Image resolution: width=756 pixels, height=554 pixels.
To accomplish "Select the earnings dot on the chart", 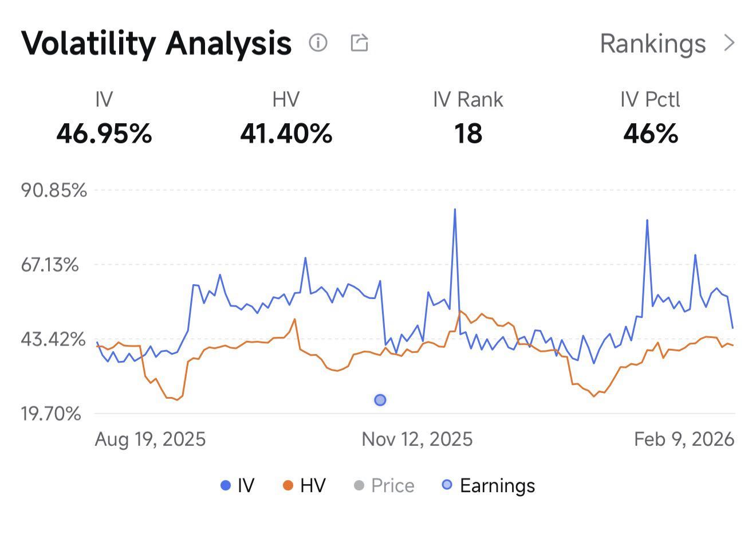I will 380,400.
